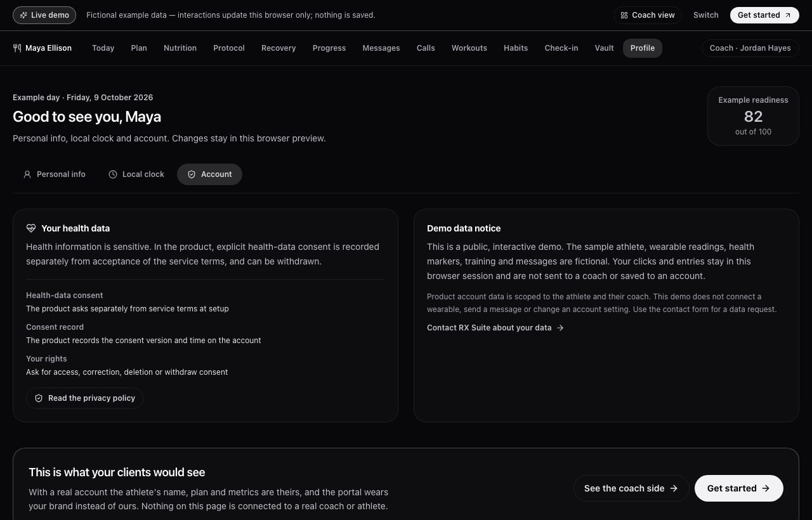Click the sparkle icon in Live demo badge
The height and width of the screenshot is (520, 812).
pos(23,15)
